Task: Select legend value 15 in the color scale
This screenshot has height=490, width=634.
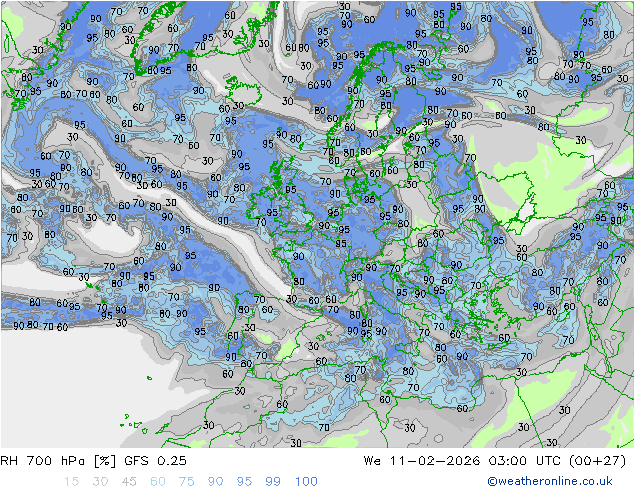Action: [x=71, y=481]
